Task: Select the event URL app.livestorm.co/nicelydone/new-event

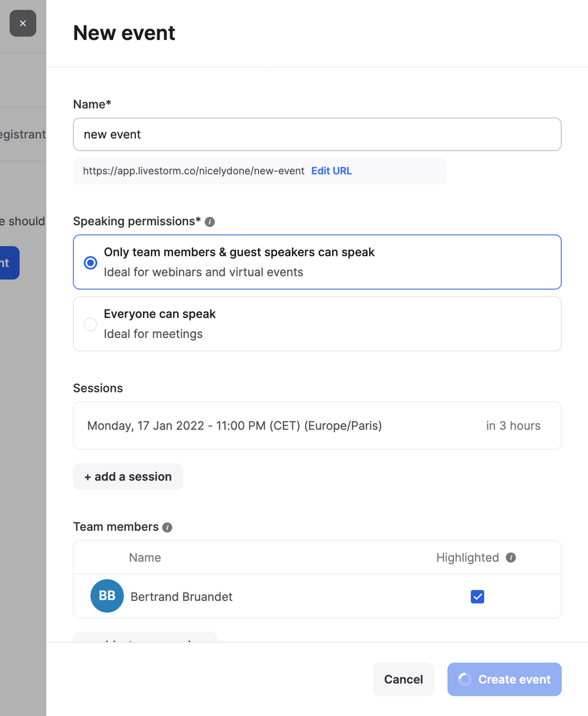Action: pyautogui.click(x=193, y=171)
